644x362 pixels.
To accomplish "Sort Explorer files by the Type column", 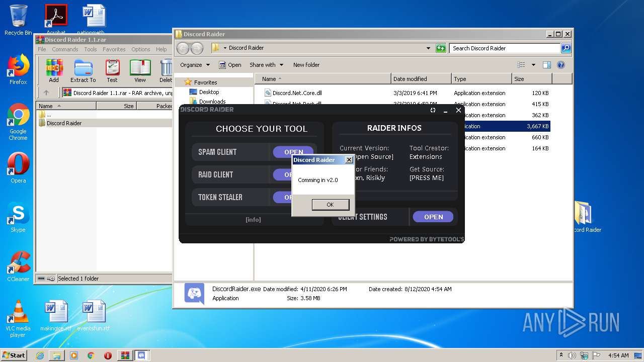I will click(481, 79).
